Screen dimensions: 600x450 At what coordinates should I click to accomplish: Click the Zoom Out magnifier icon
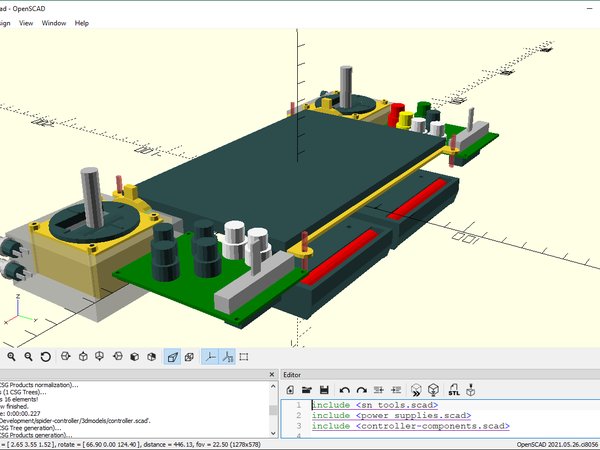tap(29, 357)
